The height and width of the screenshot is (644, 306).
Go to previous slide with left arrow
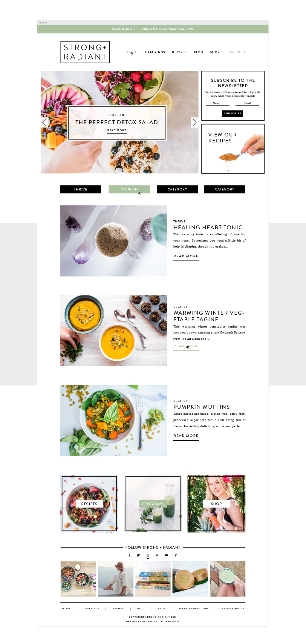coord(45,122)
